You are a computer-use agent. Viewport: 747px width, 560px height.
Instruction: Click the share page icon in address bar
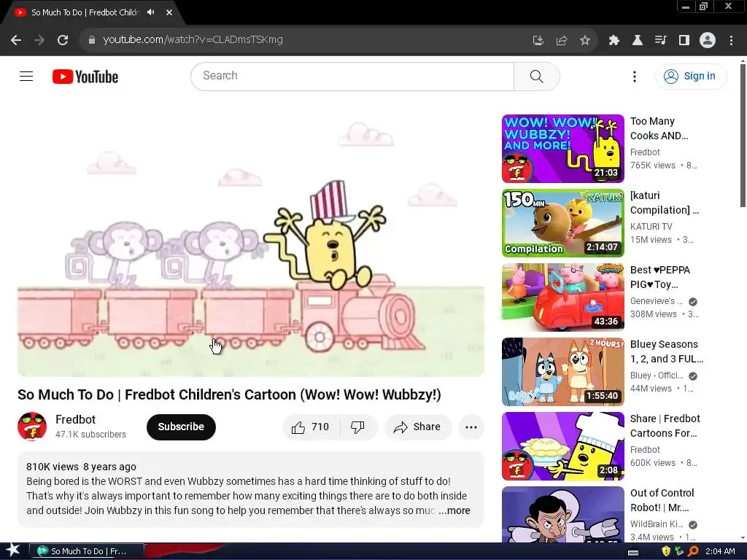coord(562,40)
